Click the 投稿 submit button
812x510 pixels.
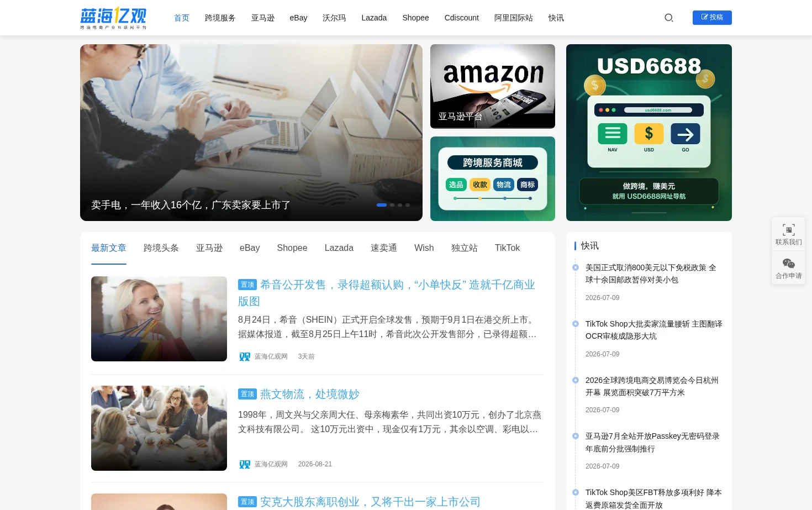(712, 18)
